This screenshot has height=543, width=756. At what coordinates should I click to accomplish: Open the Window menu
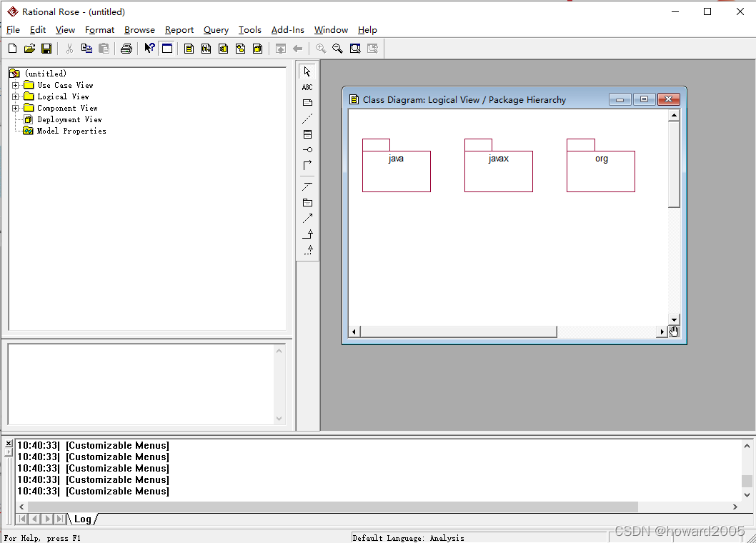(x=331, y=30)
